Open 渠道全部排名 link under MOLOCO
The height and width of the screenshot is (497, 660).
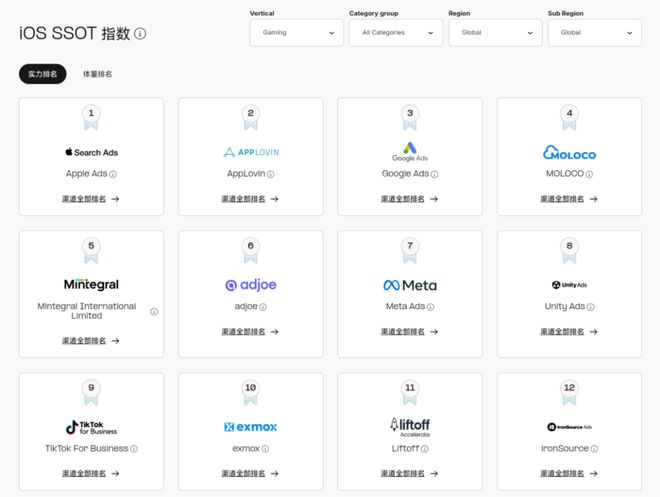coord(569,199)
